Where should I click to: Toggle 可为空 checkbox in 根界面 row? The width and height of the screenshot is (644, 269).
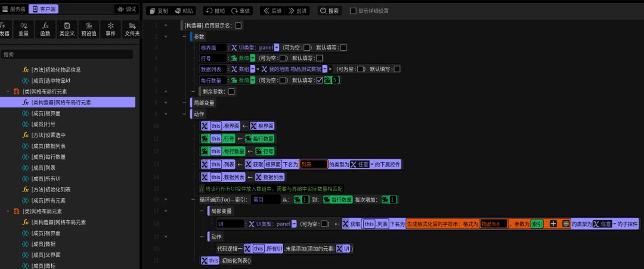(307, 48)
